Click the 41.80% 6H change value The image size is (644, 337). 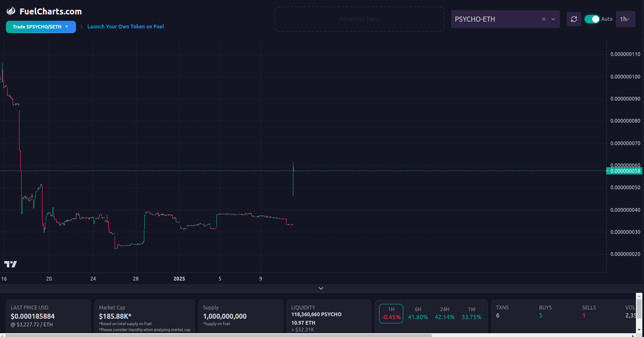tap(418, 317)
